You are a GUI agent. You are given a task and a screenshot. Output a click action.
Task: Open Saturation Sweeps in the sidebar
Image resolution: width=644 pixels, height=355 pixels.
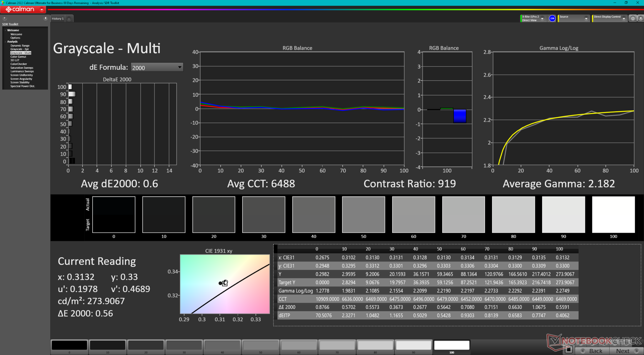click(22, 68)
